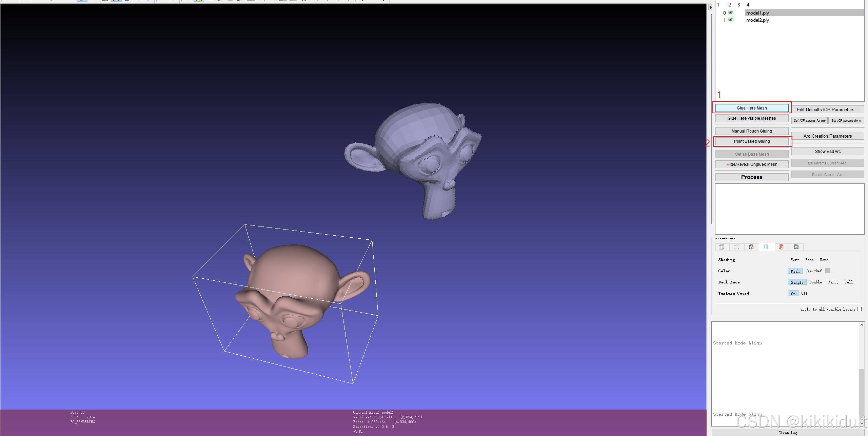Hide model1.ply using its eye icon
This screenshot has height=436, width=868.
click(731, 13)
